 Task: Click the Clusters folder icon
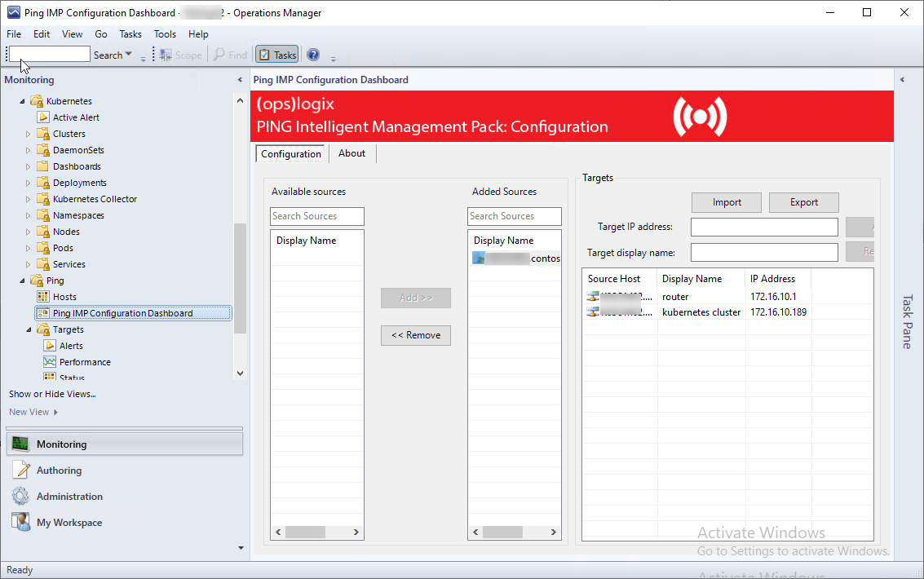43,134
